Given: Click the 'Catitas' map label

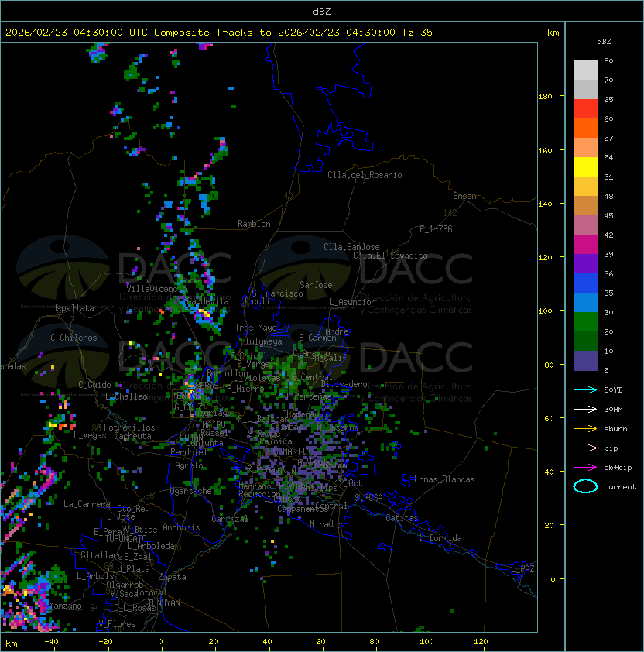Looking at the screenshot, I should click(402, 518).
